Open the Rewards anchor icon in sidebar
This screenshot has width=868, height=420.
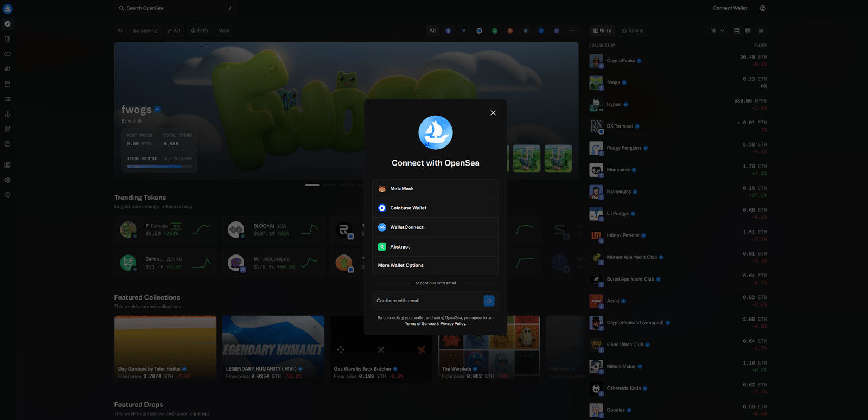(8, 114)
